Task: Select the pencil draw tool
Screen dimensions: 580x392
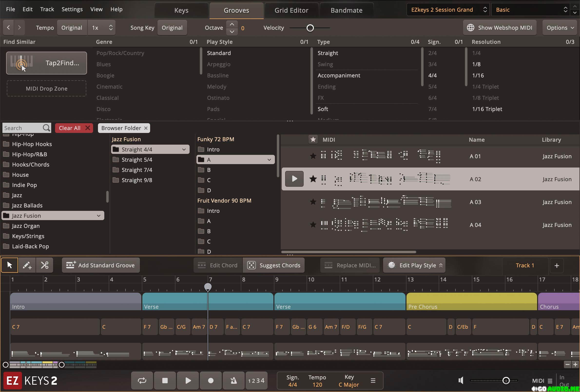Action: pos(27,265)
